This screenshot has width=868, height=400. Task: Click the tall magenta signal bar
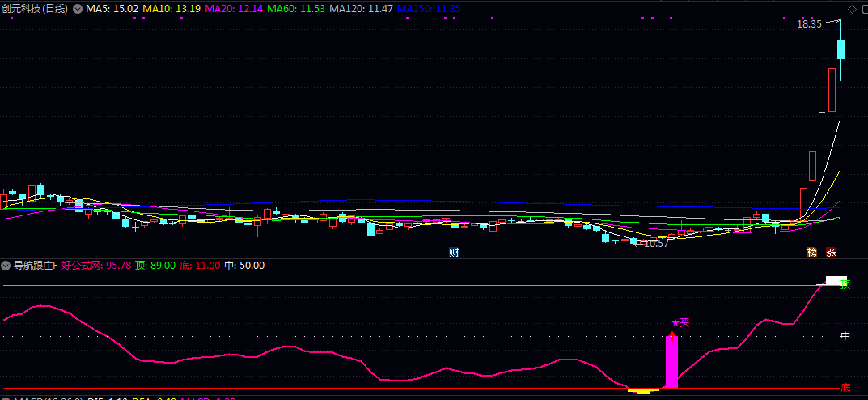point(671,362)
